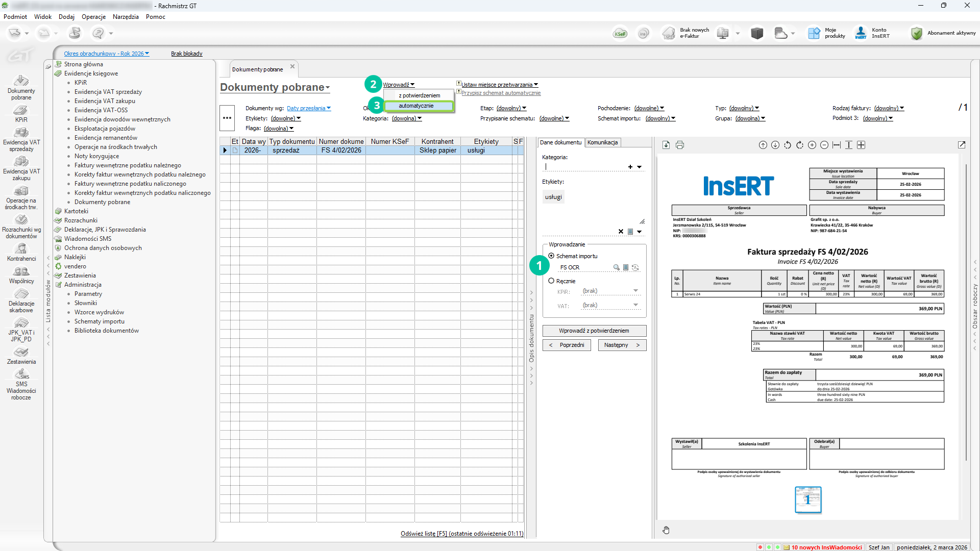The width and height of the screenshot is (980, 551).
Task: Open the Kontrahenci sidebar module
Action: click(21, 252)
